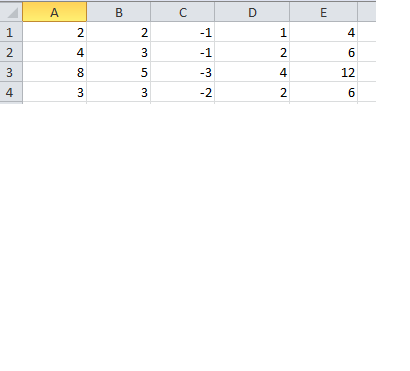
Task: Click cell E3 containing 12
Action: [324, 72]
